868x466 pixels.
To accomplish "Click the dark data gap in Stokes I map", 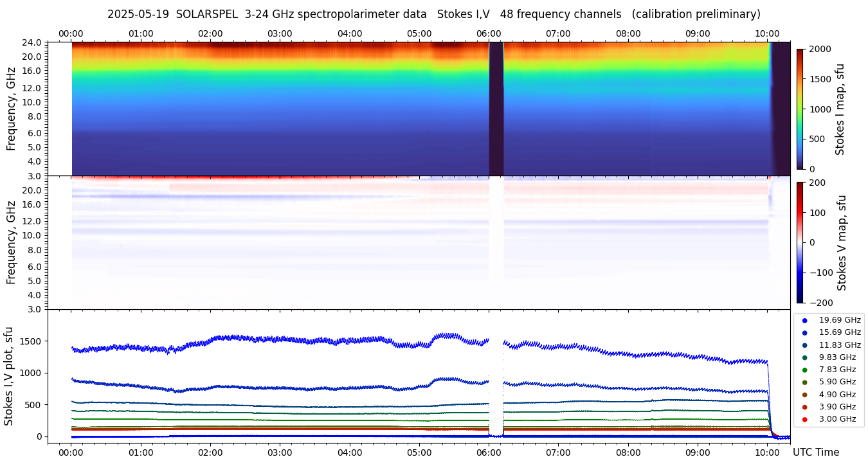I will [x=496, y=109].
